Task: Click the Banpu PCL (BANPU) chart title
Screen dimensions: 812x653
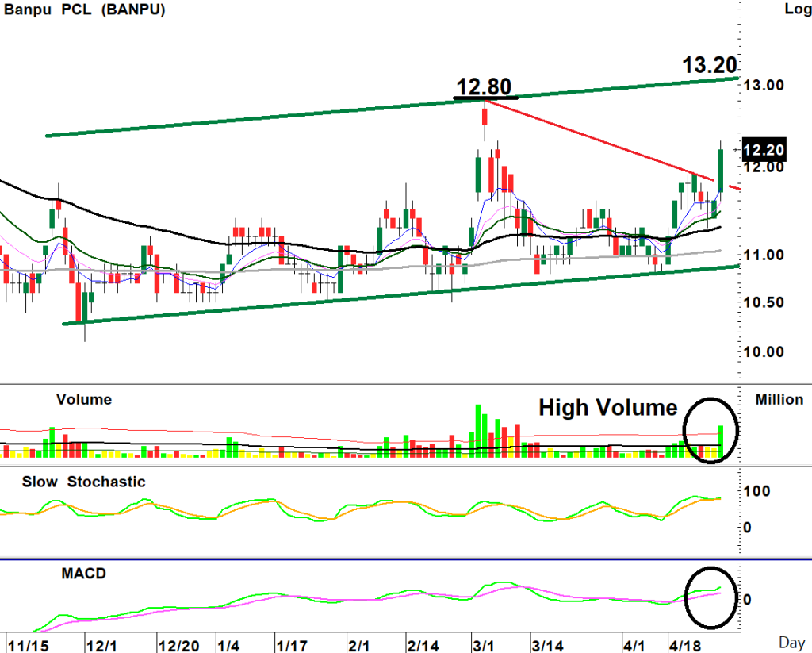Action: click(84, 10)
